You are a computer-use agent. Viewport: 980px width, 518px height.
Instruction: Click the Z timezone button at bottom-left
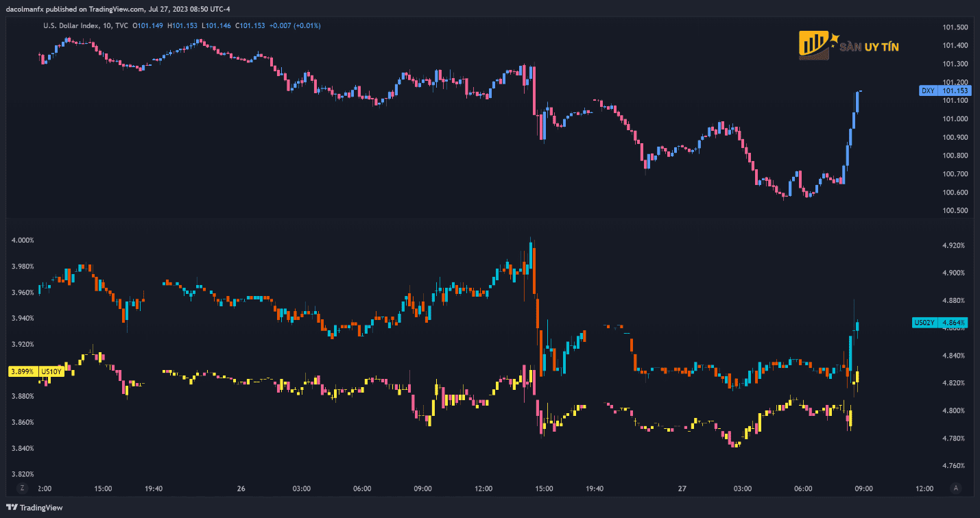[22, 489]
